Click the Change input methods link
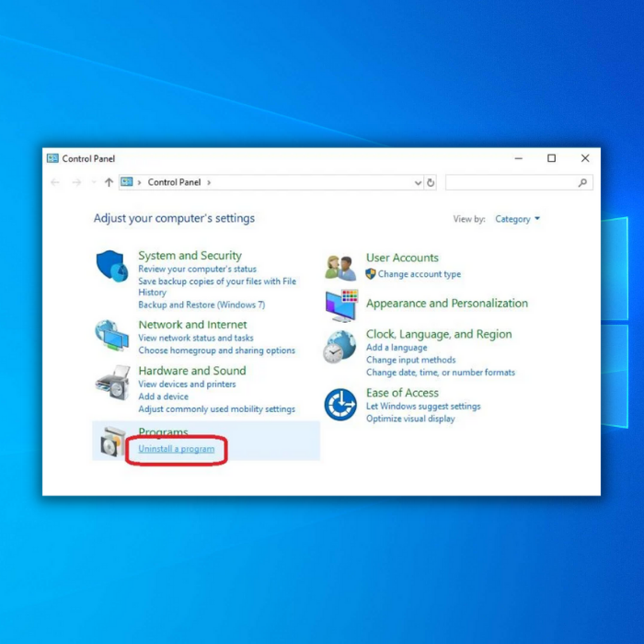Screen dimensions: 644x644 tap(410, 360)
